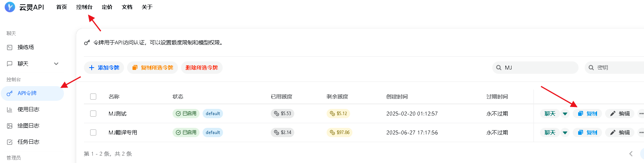Open the 聊天 dropdown arrow for MJ测试
This screenshot has height=163, width=644.
(x=565, y=114)
